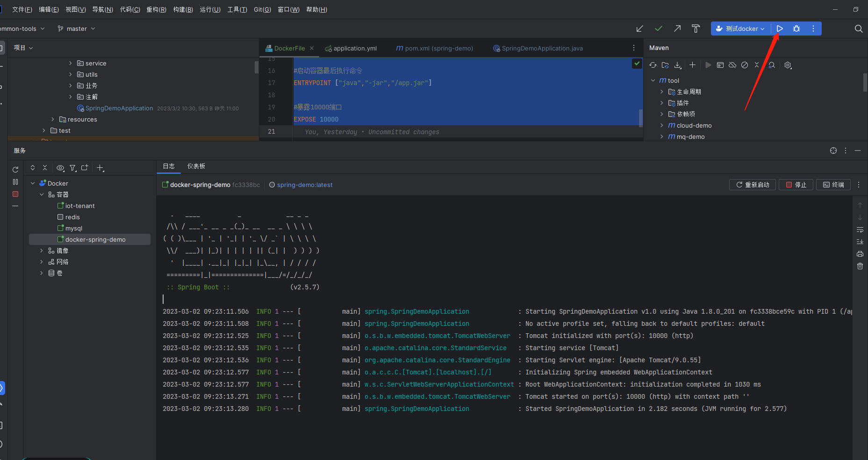868x460 pixels.
Task: Start debugging with the bug icon
Action: (796, 29)
